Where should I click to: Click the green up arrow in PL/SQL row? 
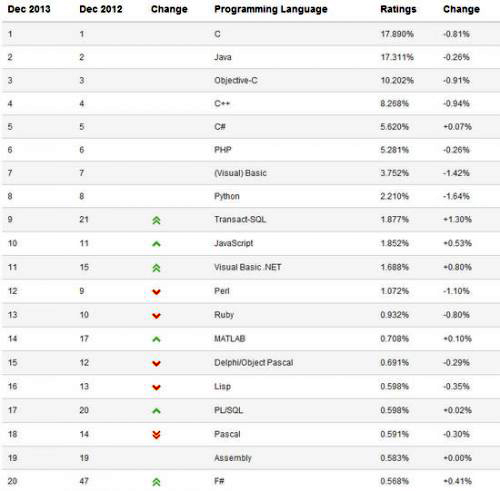tap(156, 411)
